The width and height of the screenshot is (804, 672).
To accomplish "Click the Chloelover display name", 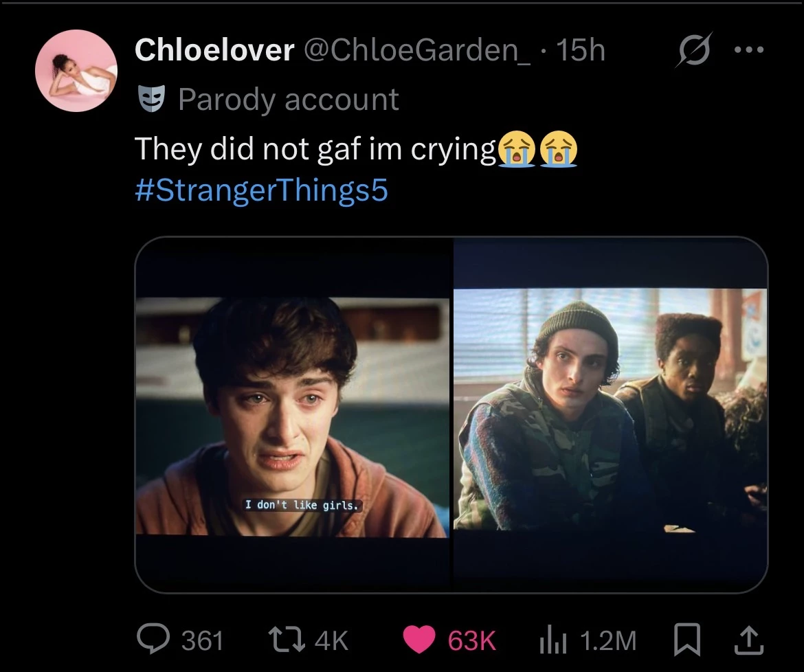I will tap(214, 49).
